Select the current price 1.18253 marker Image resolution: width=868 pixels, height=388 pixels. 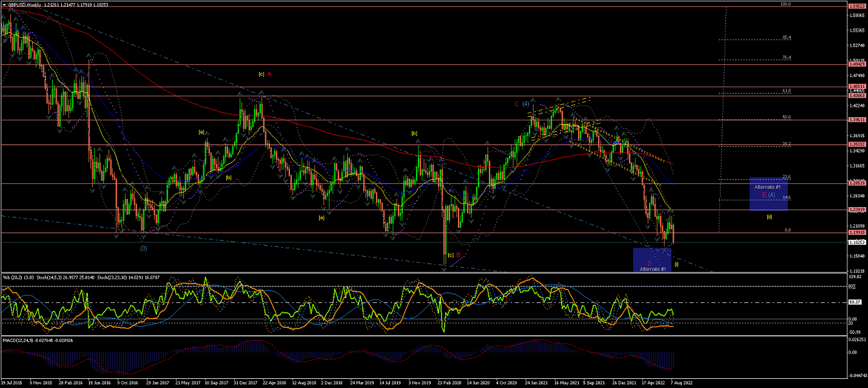click(856, 242)
